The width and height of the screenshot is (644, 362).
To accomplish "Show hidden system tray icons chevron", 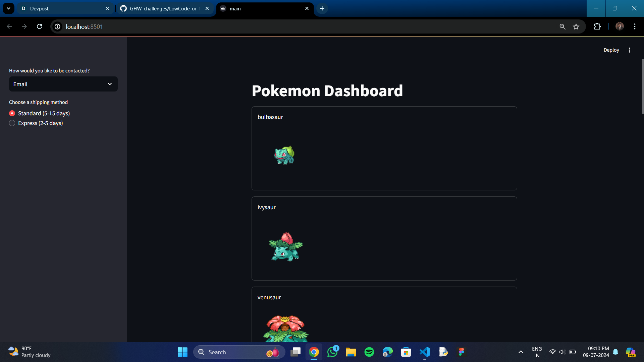I will (x=521, y=352).
